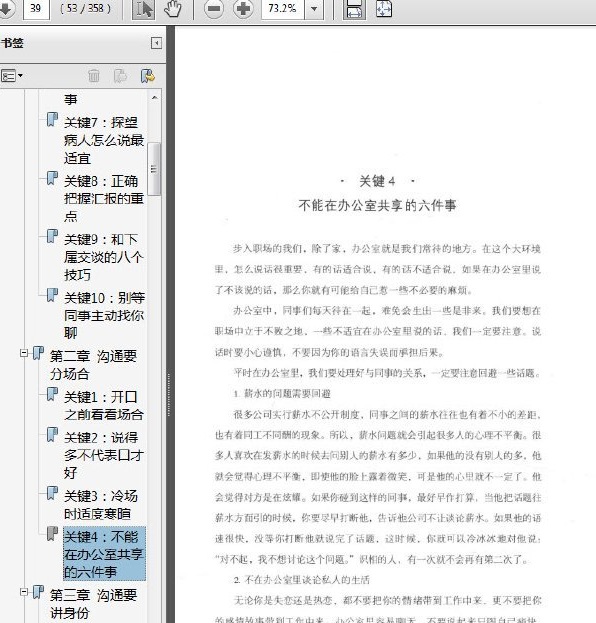Viewport: 596px width, 623px height.
Task: Click the next page down arrow
Action: click(x=6, y=8)
